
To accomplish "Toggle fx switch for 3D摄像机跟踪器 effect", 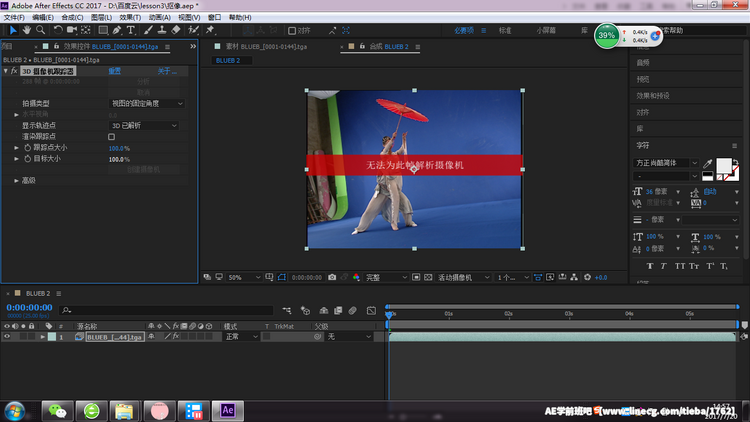I will point(14,71).
